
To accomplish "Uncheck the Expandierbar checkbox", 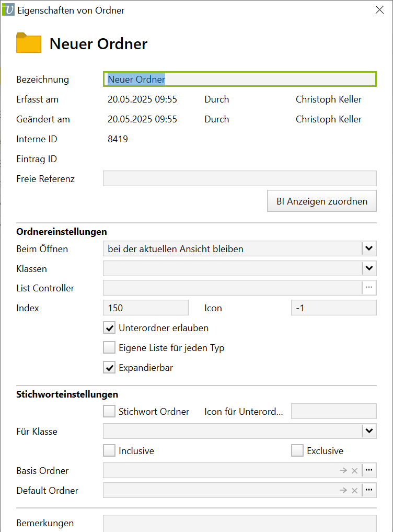I will click(109, 368).
